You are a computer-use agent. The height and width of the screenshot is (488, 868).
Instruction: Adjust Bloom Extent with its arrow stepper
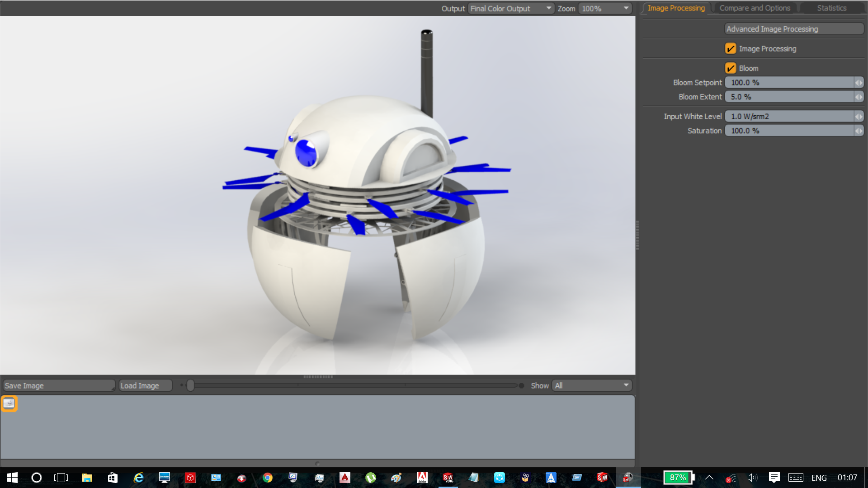click(859, 97)
